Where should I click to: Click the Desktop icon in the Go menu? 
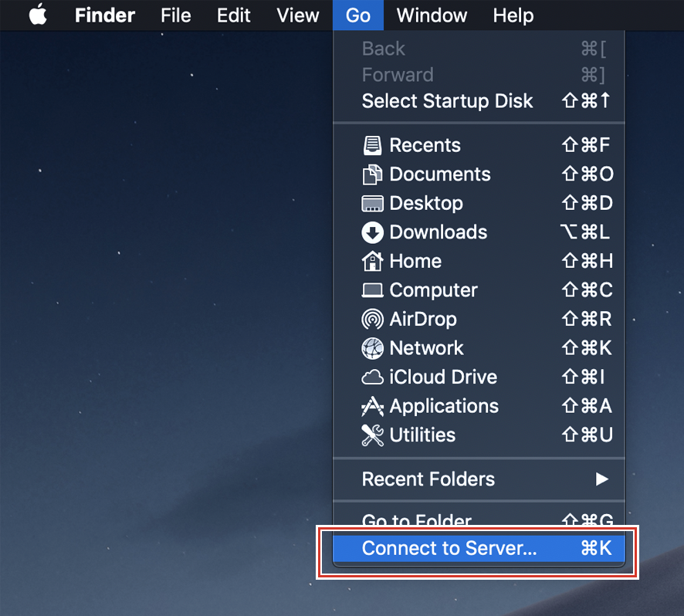[371, 203]
